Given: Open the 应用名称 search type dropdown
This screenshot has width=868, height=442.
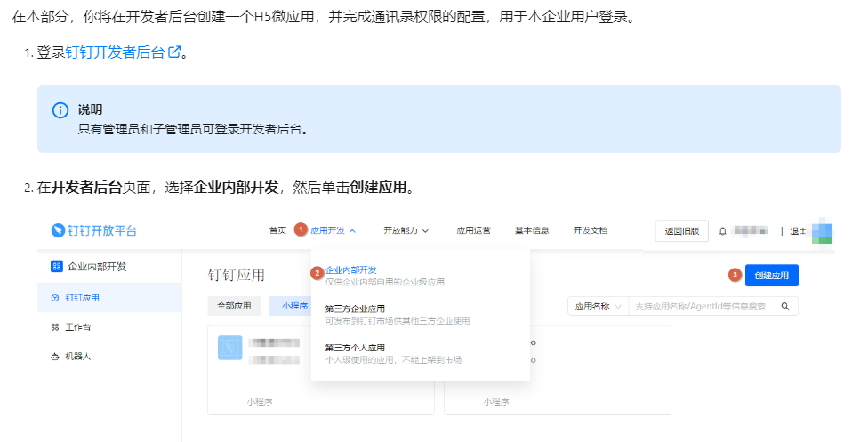Looking at the screenshot, I should click(x=598, y=306).
